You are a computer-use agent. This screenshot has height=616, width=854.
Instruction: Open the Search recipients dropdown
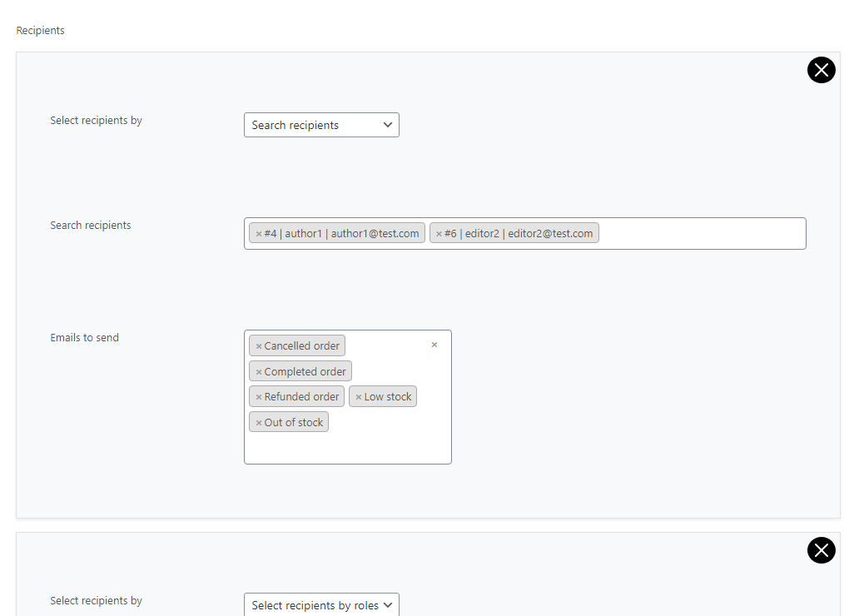pyautogui.click(x=321, y=125)
